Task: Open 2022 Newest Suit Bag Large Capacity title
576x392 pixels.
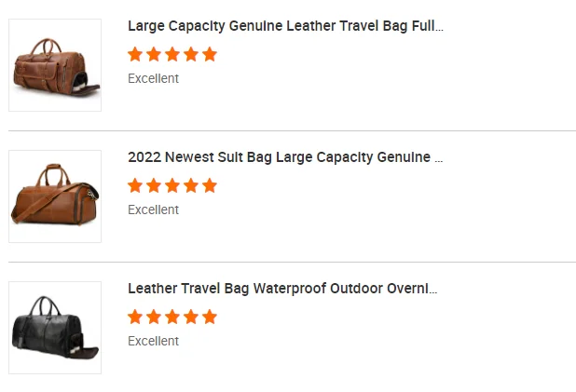Action: pyautogui.click(x=285, y=157)
